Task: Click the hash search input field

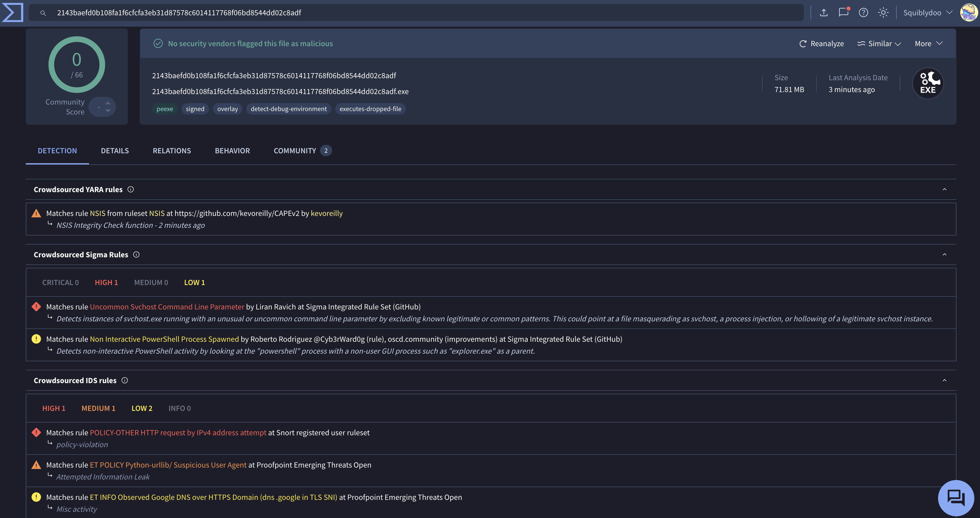Action: point(416,12)
